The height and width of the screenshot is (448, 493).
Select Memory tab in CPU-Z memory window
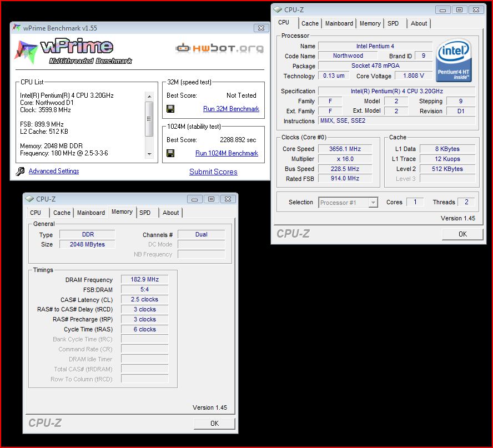122,212
